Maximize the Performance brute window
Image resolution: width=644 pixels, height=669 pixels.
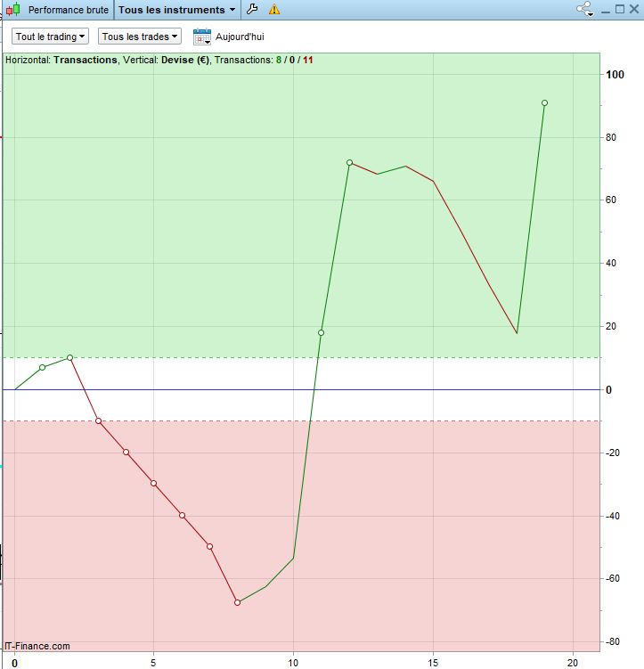[x=620, y=9]
